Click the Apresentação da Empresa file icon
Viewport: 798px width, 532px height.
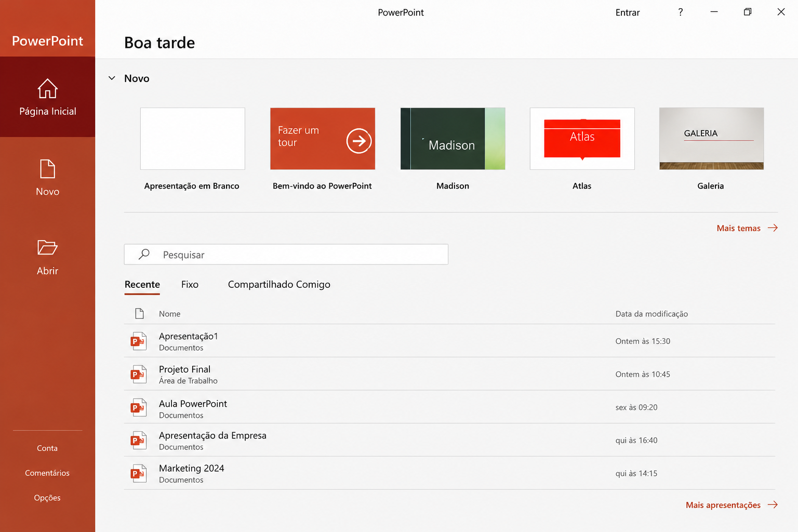[x=139, y=441]
